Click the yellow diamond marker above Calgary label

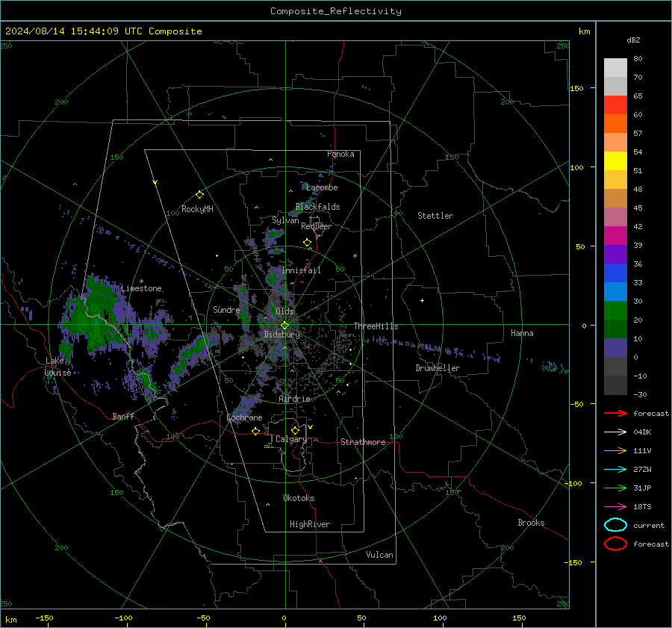(295, 430)
